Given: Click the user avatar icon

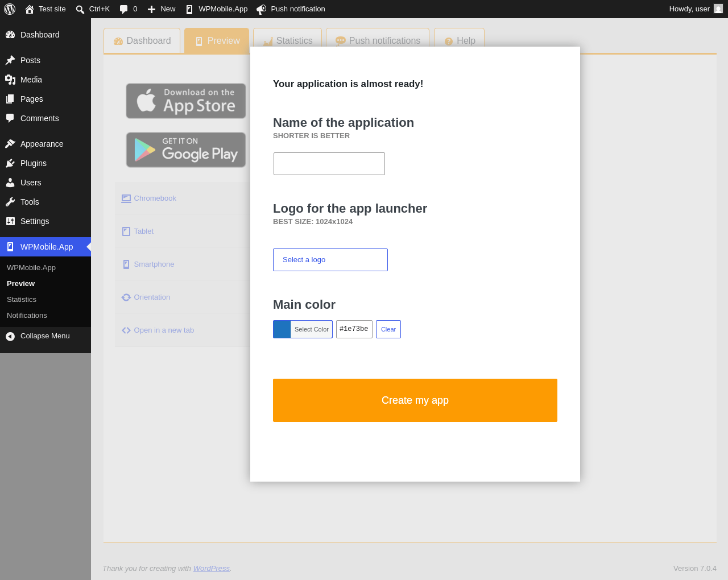Looking at the screenshot, I should (718, 9).
